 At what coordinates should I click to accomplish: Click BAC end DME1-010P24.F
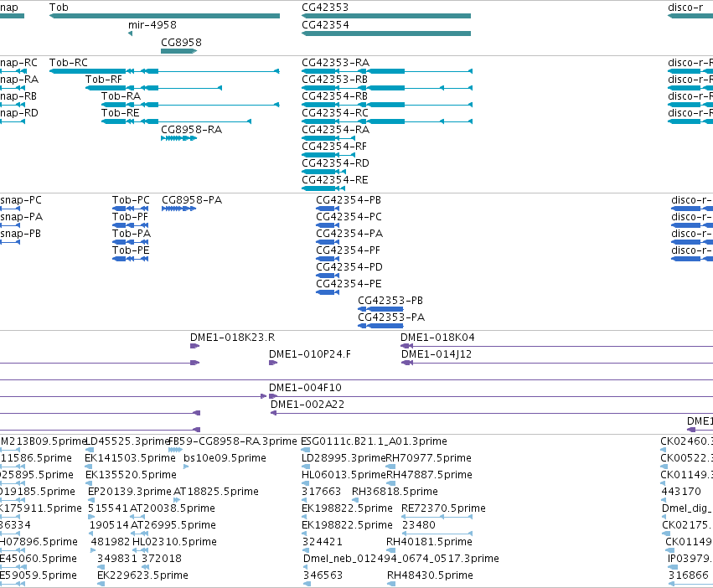(x=310, y=354)
